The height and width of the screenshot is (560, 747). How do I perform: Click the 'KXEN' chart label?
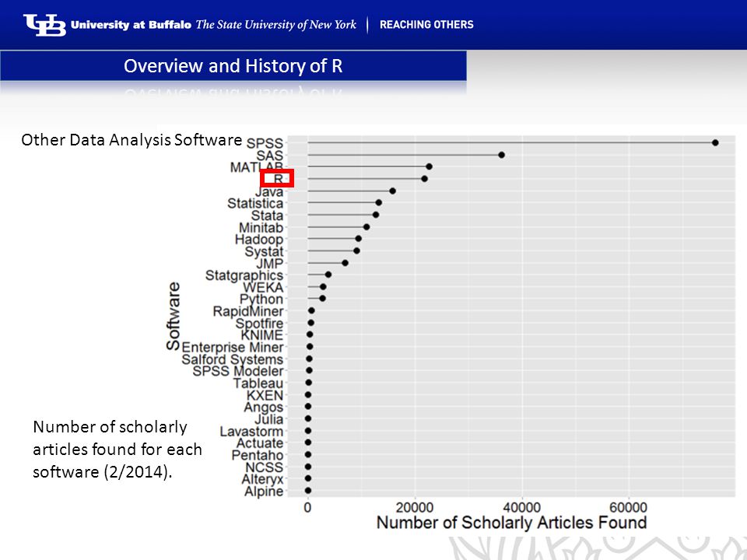pos(265,395)
